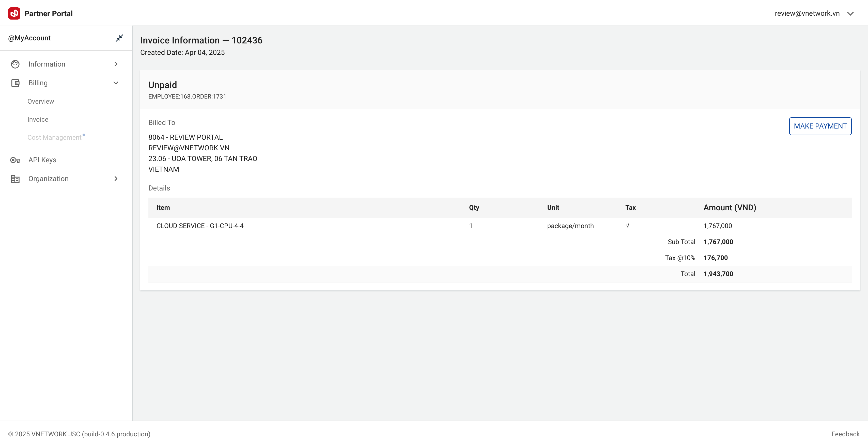Click the Unit column header
868x446 pixels.
[553, 208]
